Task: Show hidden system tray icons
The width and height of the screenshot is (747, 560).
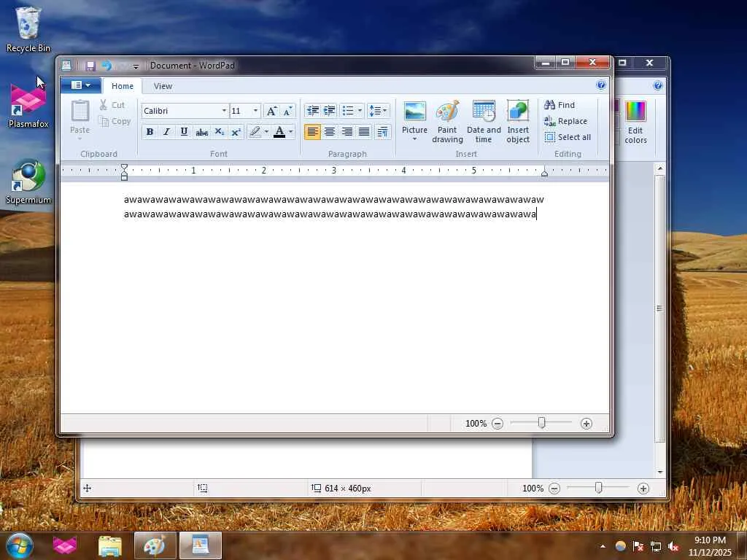Action: click(603, 547)
